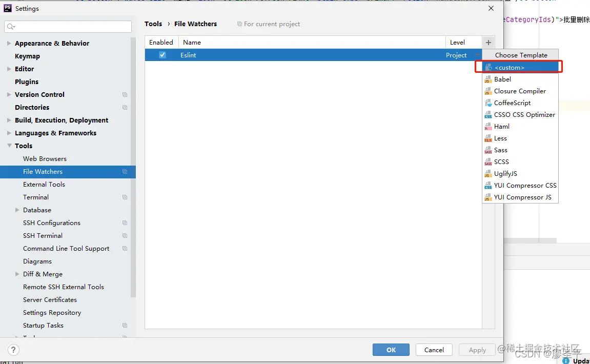
Task: Open the Project level dropdown for Eslint
Action: 478,55
